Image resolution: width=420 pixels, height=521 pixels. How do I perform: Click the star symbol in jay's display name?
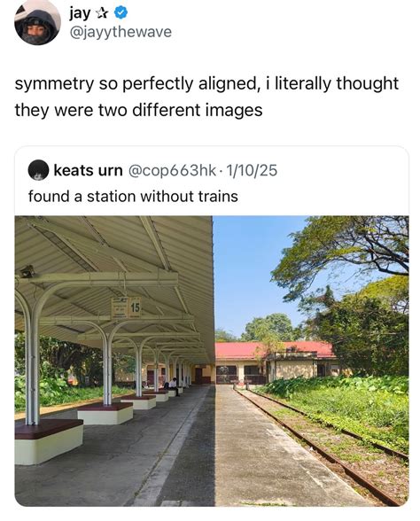(102, 13)
